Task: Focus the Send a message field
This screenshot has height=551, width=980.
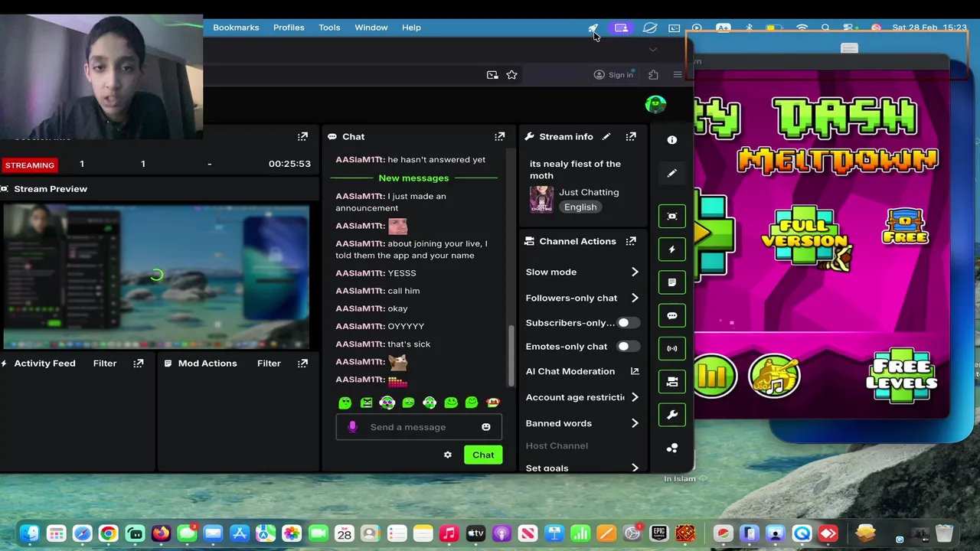Action: [x=418, y=427]
